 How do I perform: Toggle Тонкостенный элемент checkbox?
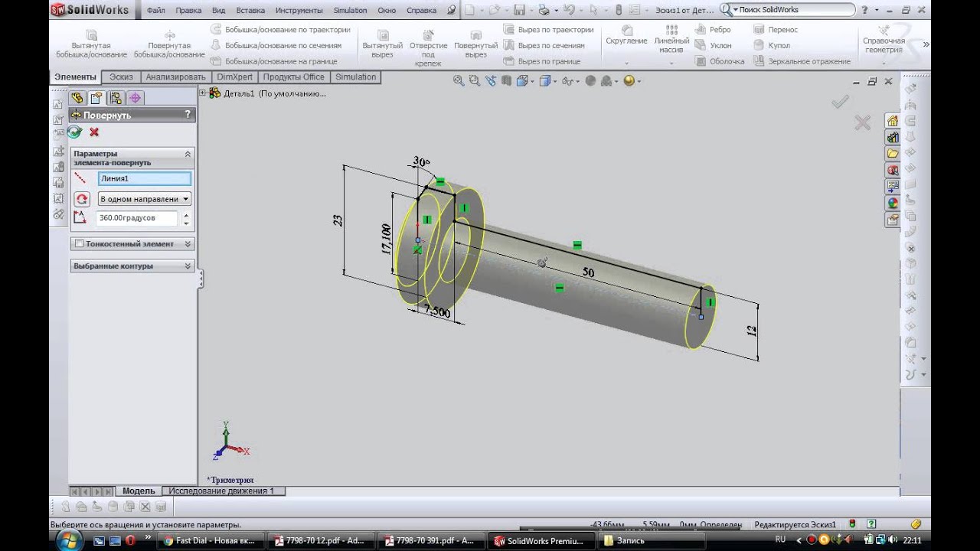click(x=79, y=244)
